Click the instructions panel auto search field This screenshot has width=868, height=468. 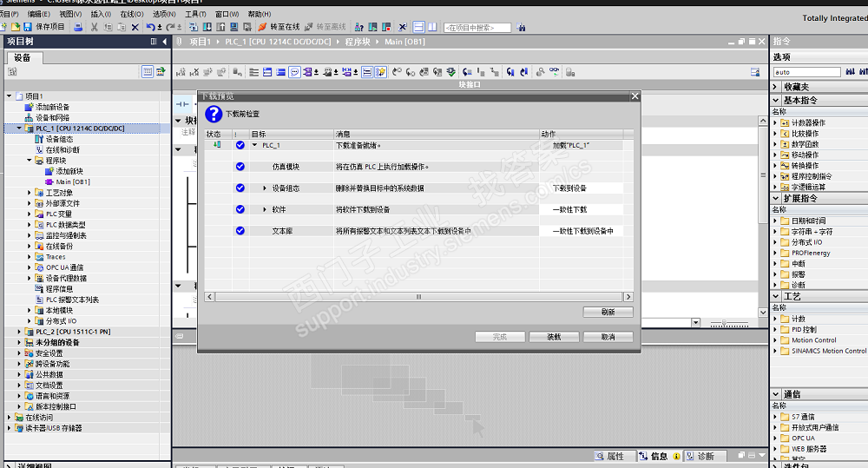click(x=806, y=72)
